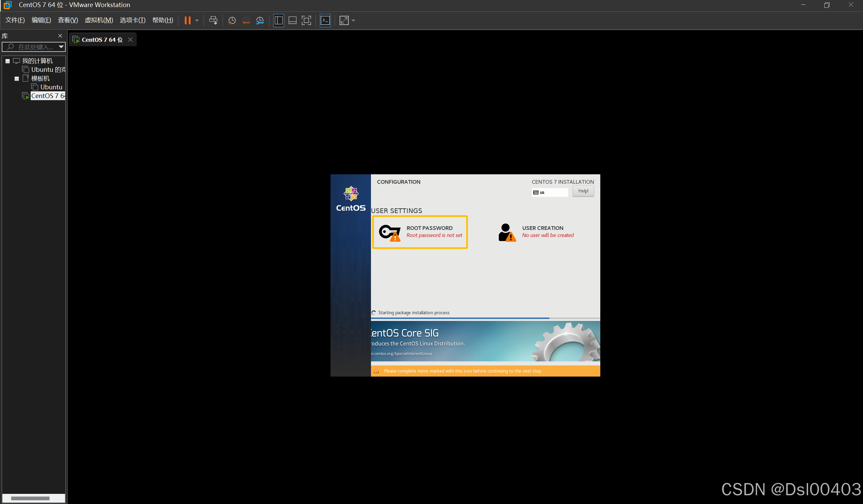Click the stretch guest display icon
This screenshot has width=863, height=504.
coord(344,21)
